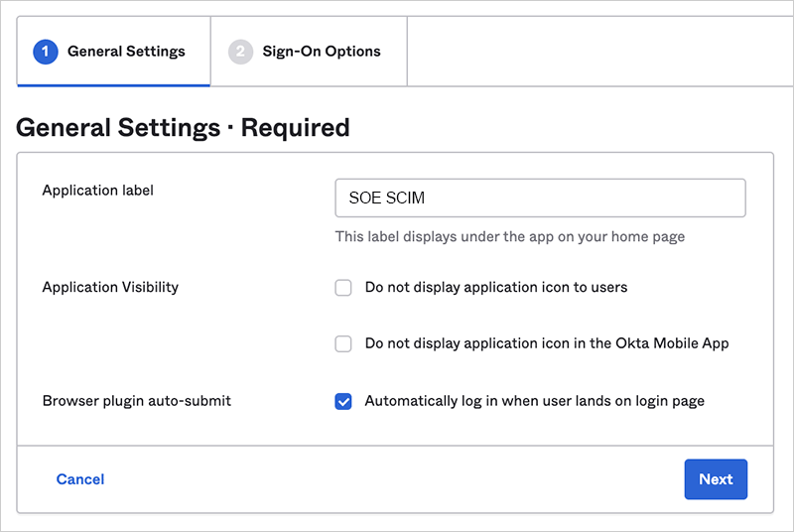This screenshot has height=532, width=794.
Task: Uncheck the automatic log in checkbox
Action: tap(343, 401)
